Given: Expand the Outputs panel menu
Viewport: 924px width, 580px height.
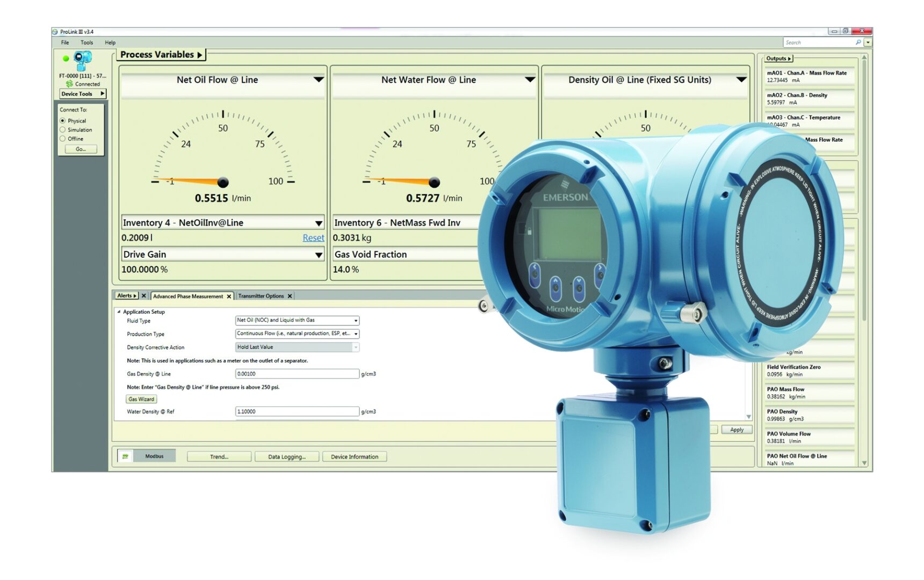Looking at the screenshot, I should pyautogui.click(x=778, y=59).
